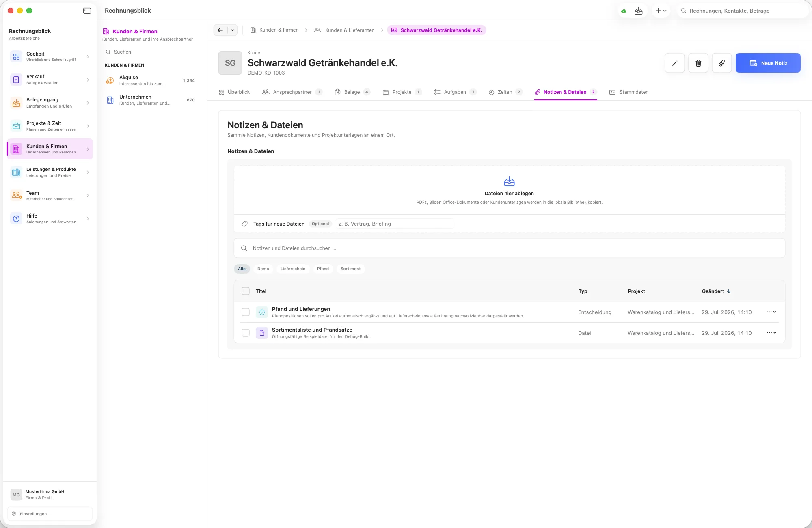
Task: Open the inbox import icon in top bar
Action: (638, 11)
